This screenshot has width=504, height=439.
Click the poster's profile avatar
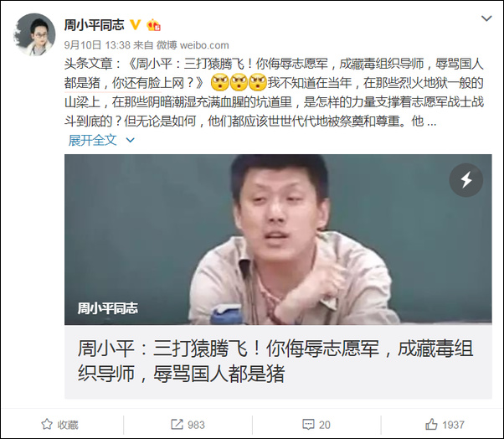click(34, 34)
